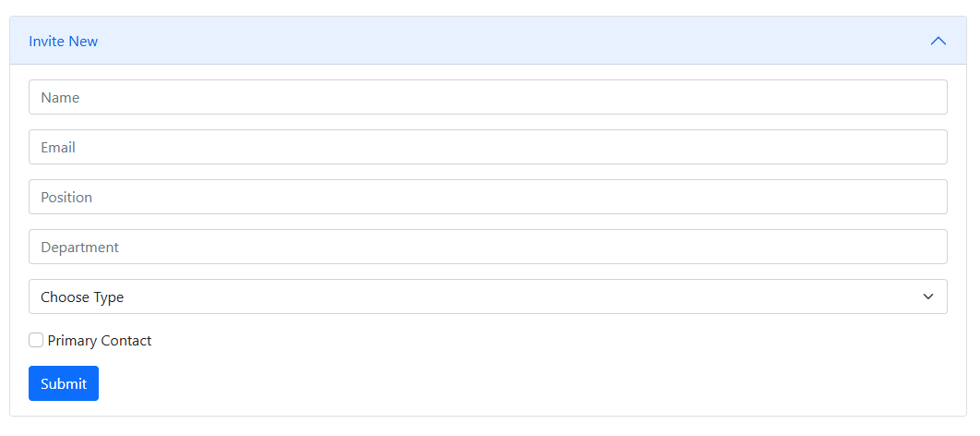Focus the Name input field
The image size is (980, 436).
[488, 97]
